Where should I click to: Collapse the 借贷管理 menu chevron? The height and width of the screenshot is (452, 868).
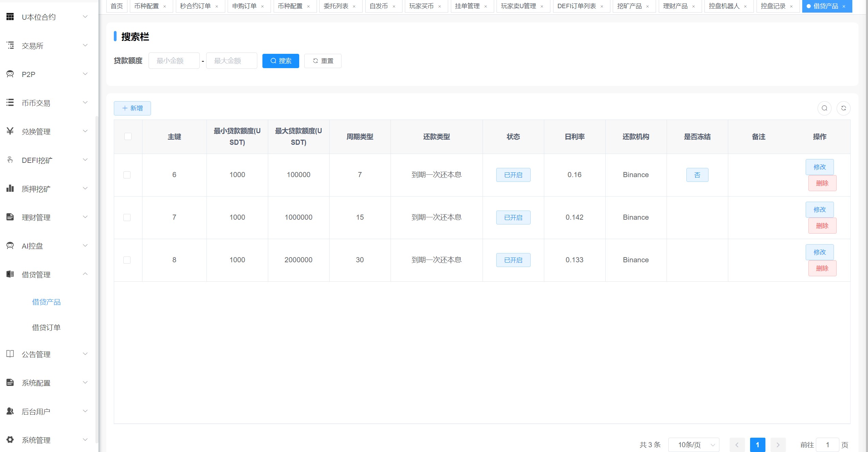pyautogui.click(x=85, y=274)
